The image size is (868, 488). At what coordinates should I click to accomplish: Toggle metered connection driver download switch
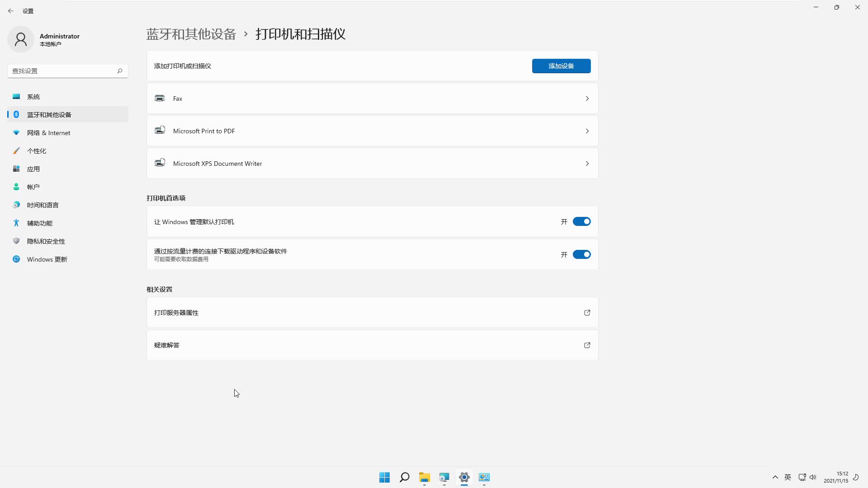coord(581,255)
